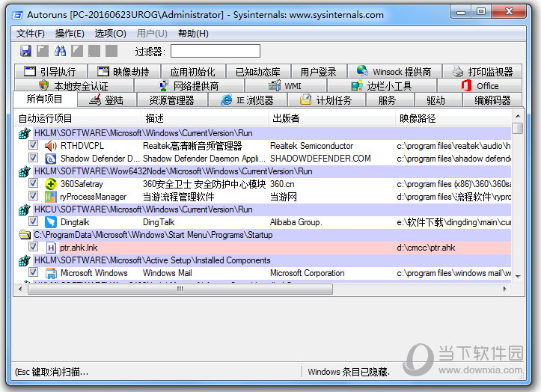Switch to the Office tab

pyautogui.click(x=480, y=85)
